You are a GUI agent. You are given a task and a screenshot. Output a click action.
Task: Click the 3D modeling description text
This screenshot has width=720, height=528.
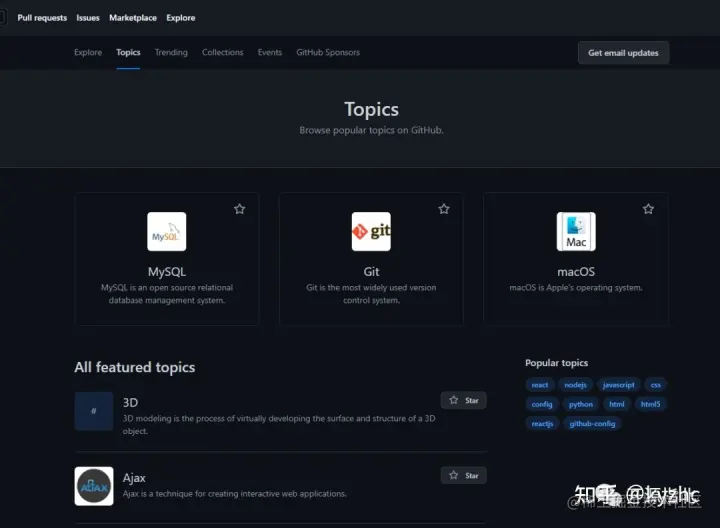tap(279, 425)
